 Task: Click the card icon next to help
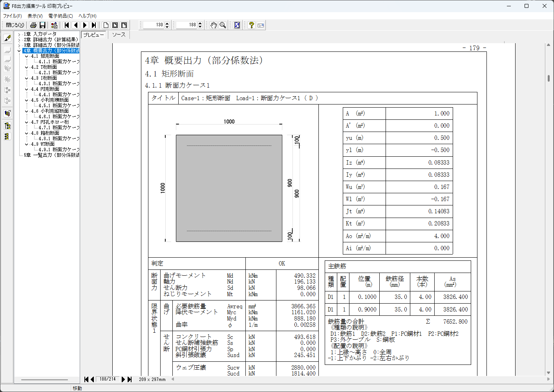pyautogui.click(x=261, y=25)
